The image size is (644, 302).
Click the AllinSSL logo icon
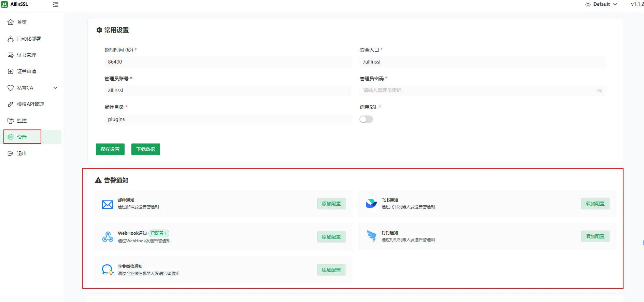[x=4, y=4]
